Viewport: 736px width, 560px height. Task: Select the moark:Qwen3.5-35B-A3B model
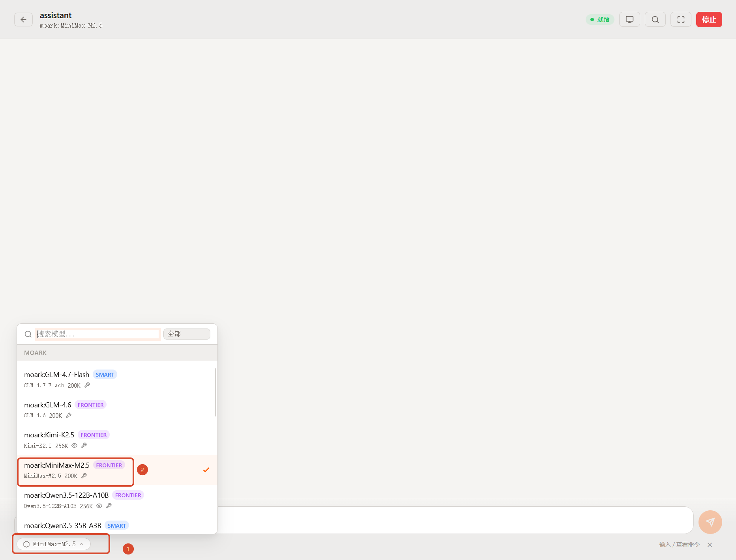(x=117, y=525)
